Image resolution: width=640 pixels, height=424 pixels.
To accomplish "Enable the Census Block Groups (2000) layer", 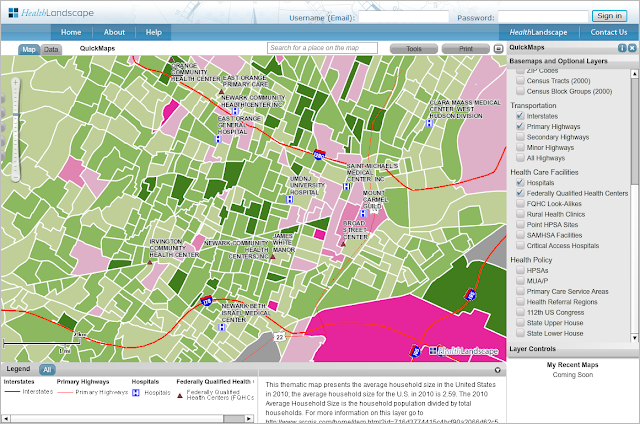I will 520,91.
